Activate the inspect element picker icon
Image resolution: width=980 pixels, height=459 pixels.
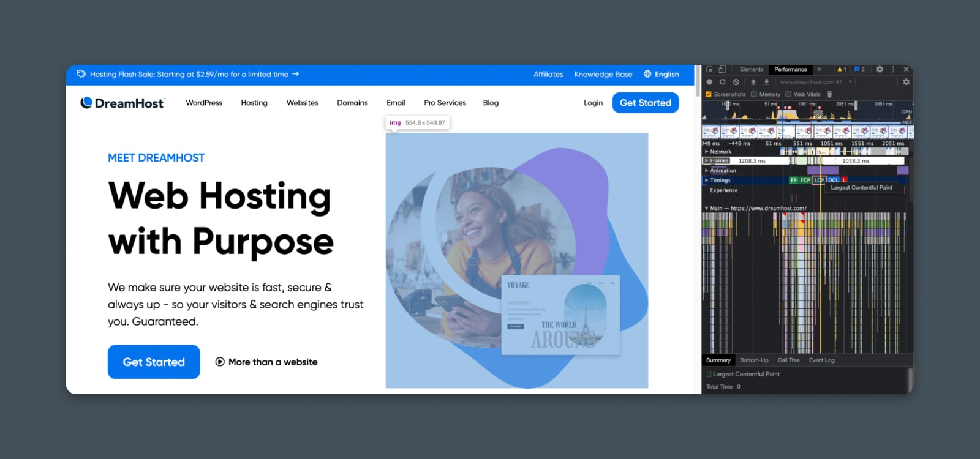tap(709, 70)
